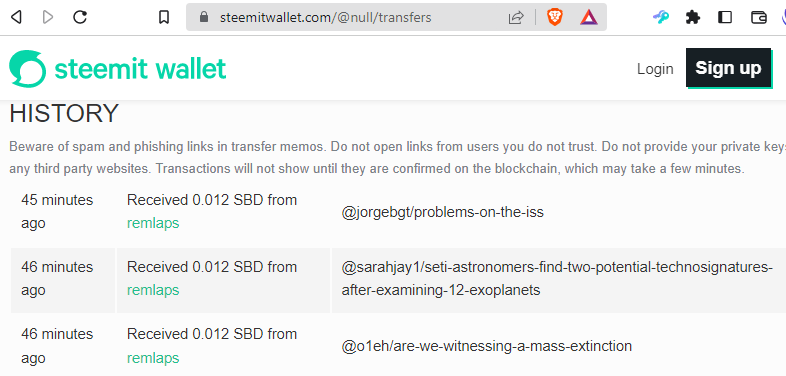Open first remlaps sender link
The height and width of the screenshot is (376, 786).
[x=153, y=223]
